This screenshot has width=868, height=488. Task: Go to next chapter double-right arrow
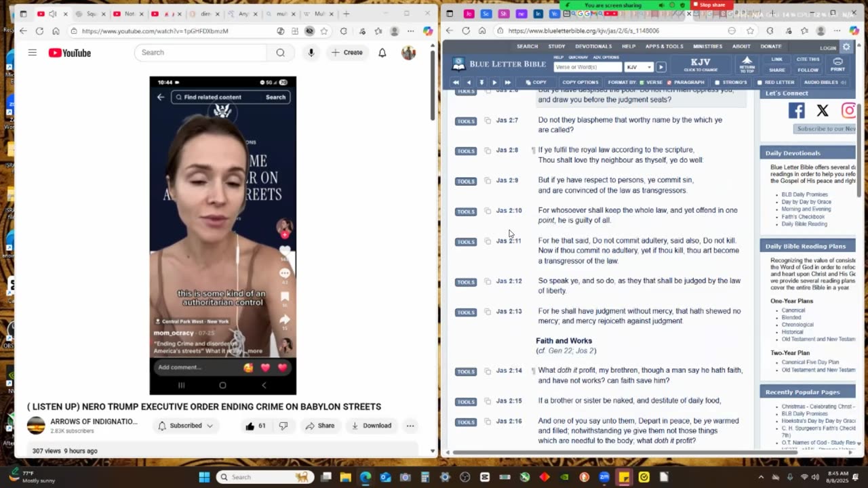507,82
